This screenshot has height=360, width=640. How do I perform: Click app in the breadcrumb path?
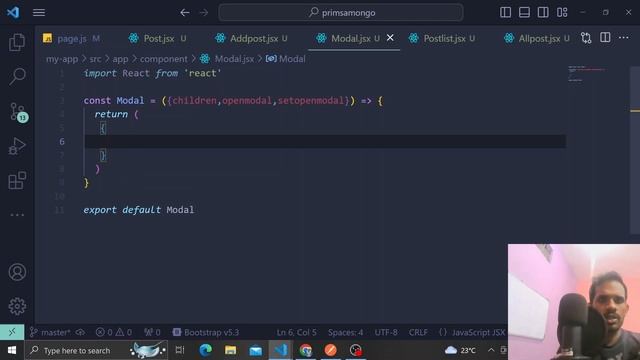point(120,59)
